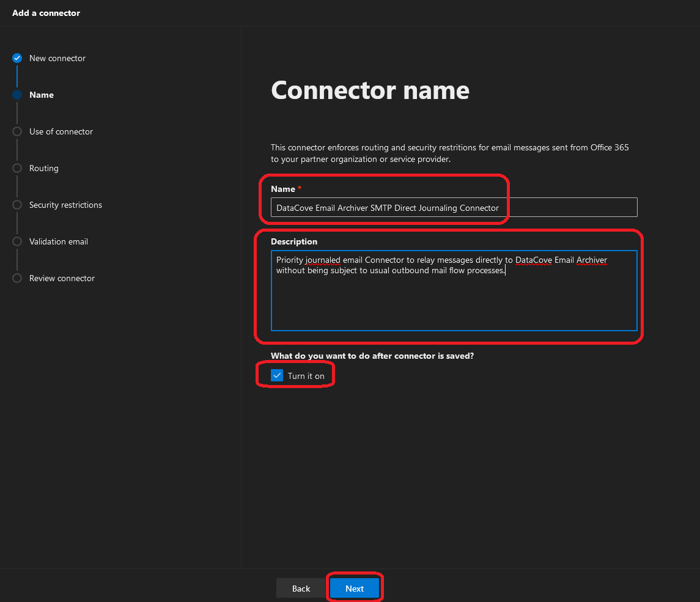
Task: Open the Name step in wizard
Action: (x=42, y=95)
